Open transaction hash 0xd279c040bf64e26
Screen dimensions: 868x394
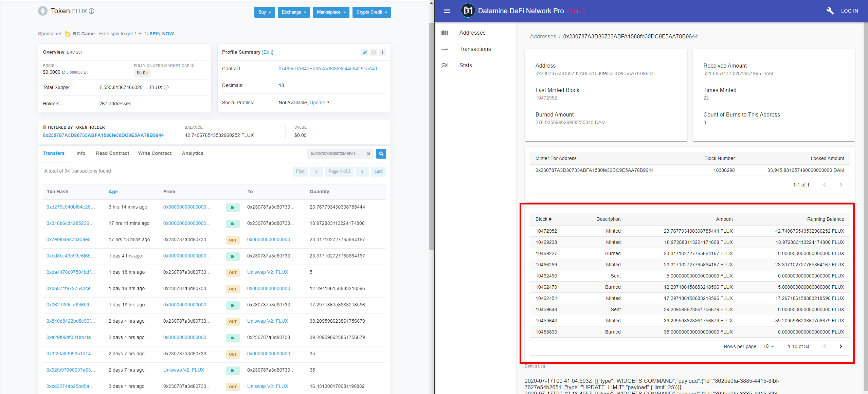(x=71, y=207)
